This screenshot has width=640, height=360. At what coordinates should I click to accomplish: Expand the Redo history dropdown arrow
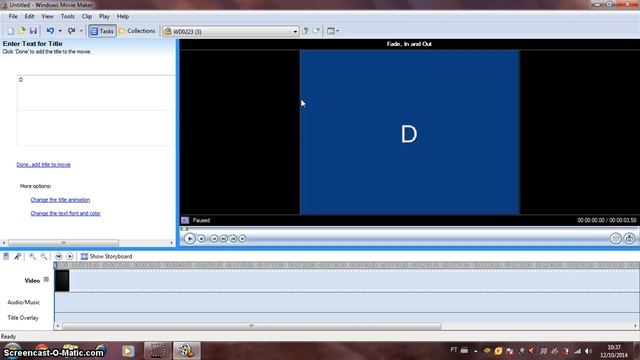pyautogui.click(x=81, y=31)
